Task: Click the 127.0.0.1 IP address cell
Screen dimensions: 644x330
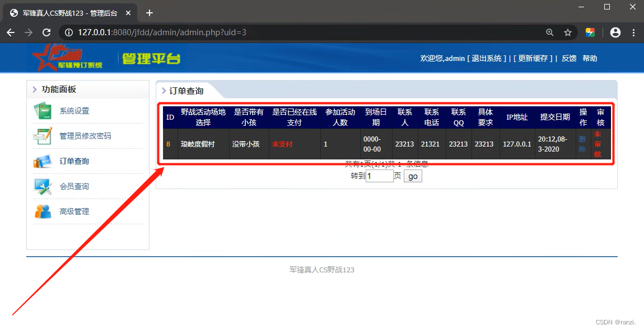Action: (x=517, y=144)
